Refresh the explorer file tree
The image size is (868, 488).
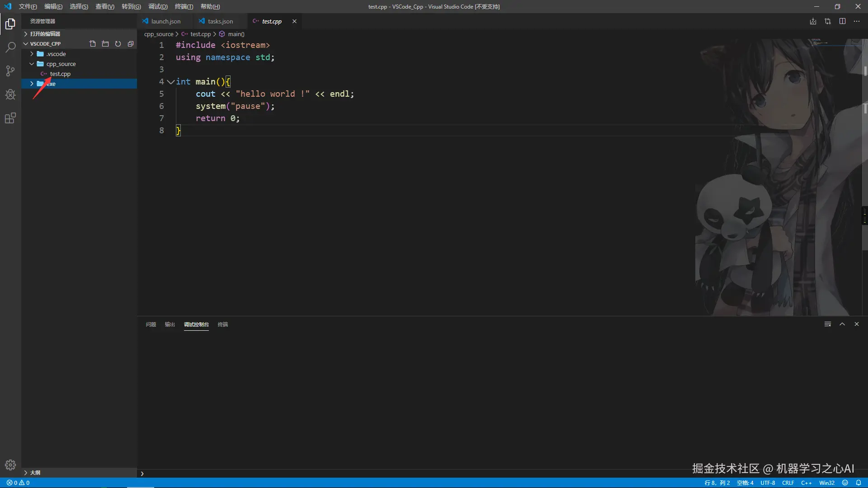118,44
